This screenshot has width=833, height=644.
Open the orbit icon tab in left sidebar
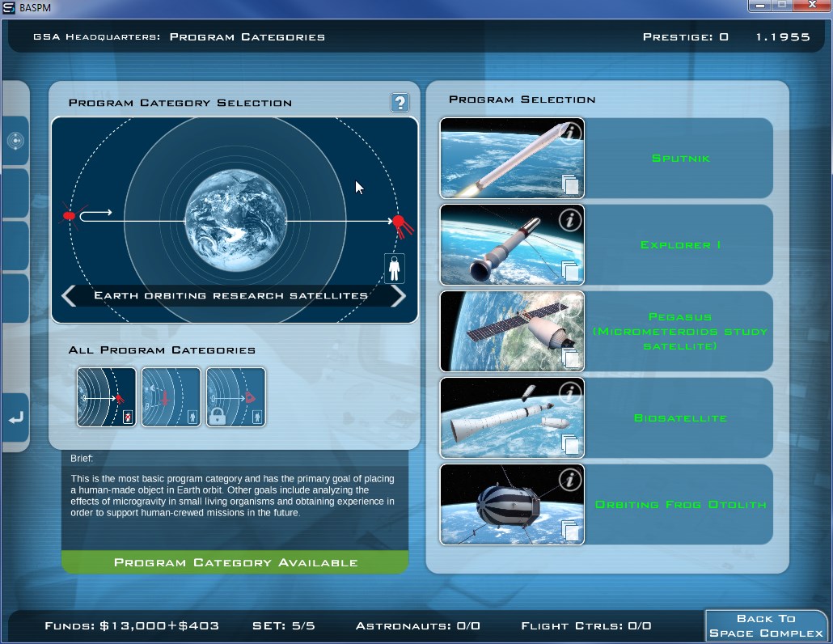[x=15, y=141]
